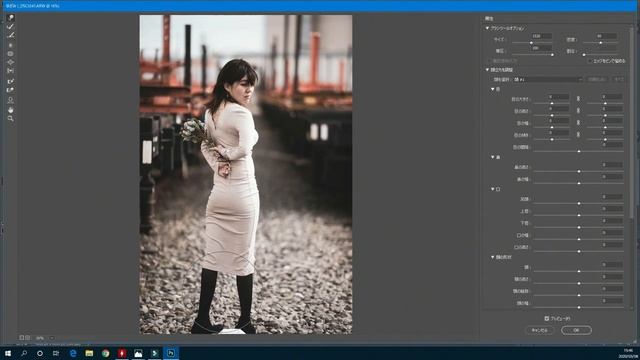
Task: Open Cortana circle icon on taskbar
Action: (x=40, y=353)
